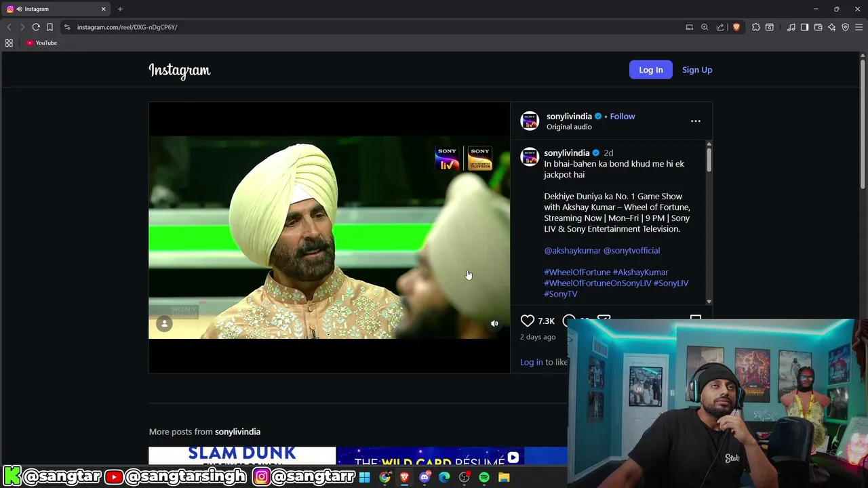Open the three-dots options menu for the reel
This screenshot has height=488, width=868.
695,121
